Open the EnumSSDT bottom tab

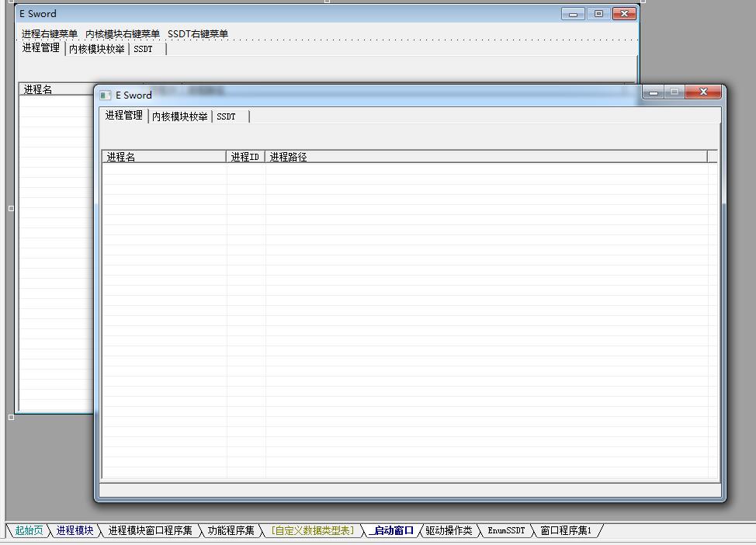coord(506,530)
